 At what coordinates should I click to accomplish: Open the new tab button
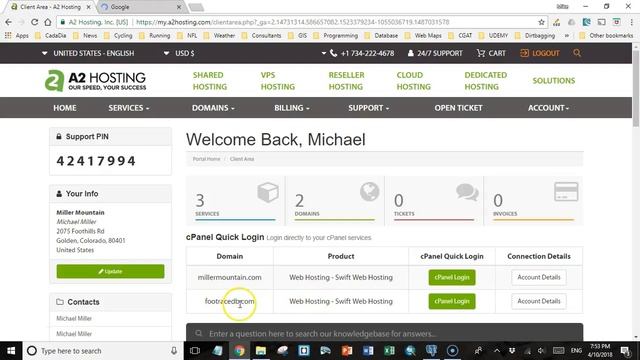coord(196,7)
